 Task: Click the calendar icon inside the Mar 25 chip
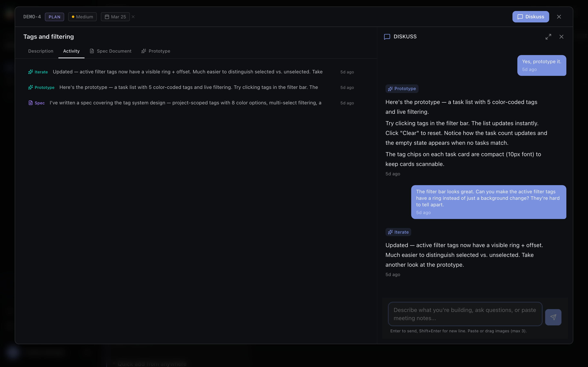[107, 17]
